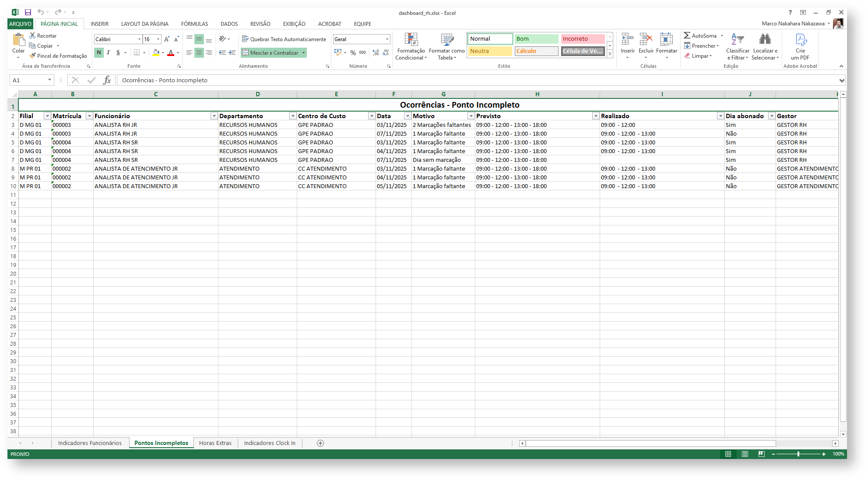Click the Save icon in quick access toolbar

pos(28,12)
